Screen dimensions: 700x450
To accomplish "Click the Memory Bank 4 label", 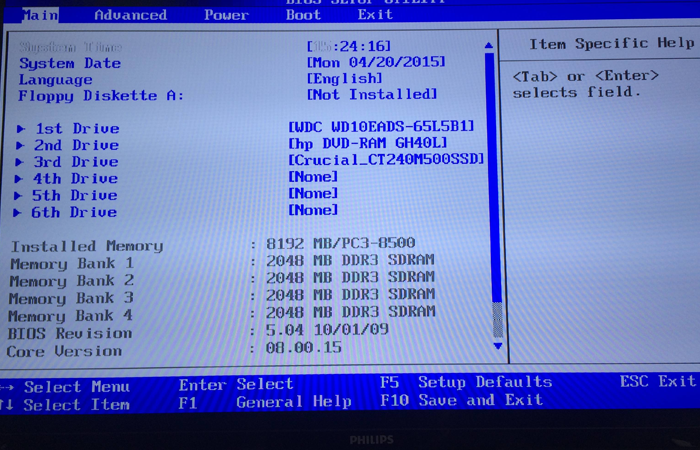I will [x=70, y=316].
